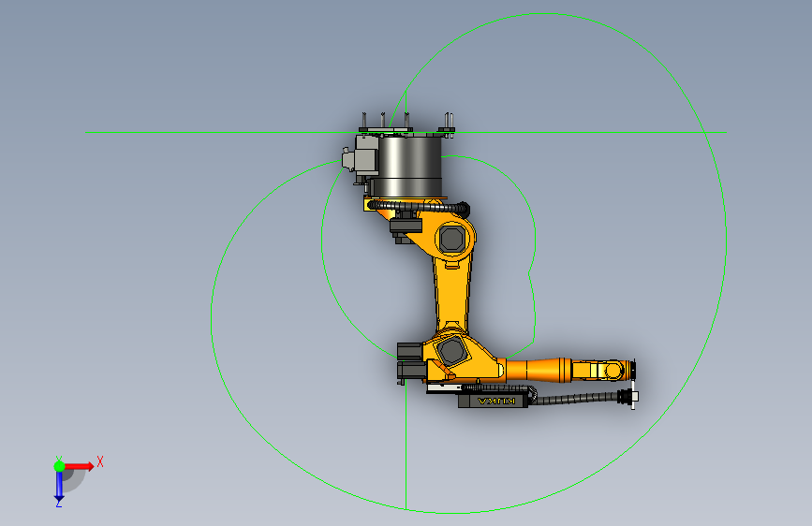Click the green Y axis dot of triad
This screenshot has width=812, height=526.
click(59, 466)
